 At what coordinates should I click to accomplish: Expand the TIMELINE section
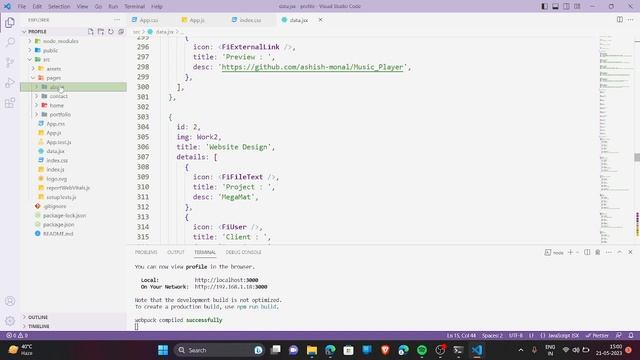(x=73, y=327)
